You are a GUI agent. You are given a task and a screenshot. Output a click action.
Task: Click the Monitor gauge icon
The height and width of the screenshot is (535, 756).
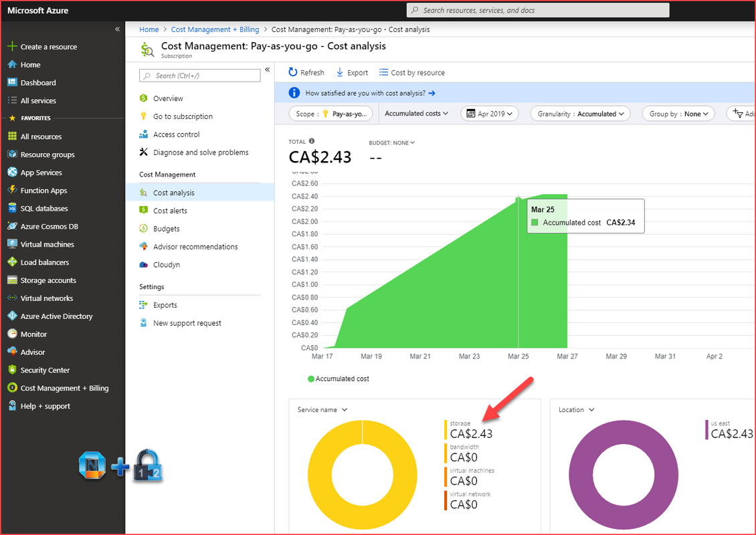(12, 334)
